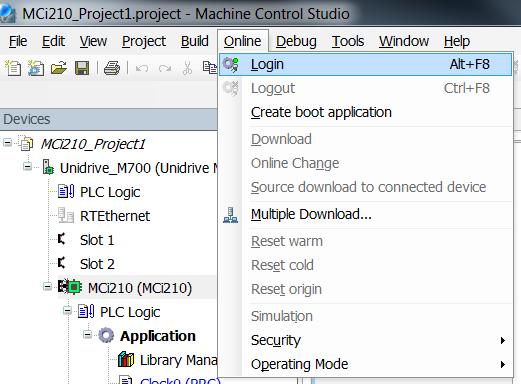Open a project via folder icon

coord(59,68)
